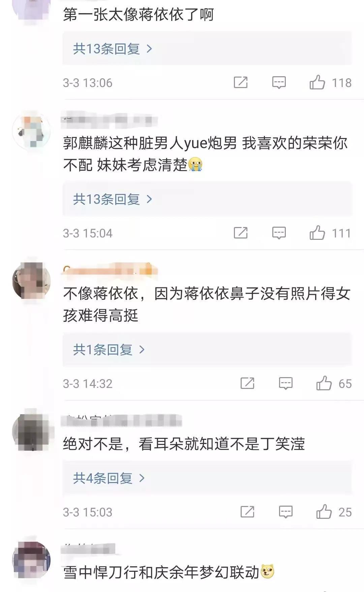Like the comment with 65 likes
This screenshot has height=592, width=364.
[x=324, y=383]
